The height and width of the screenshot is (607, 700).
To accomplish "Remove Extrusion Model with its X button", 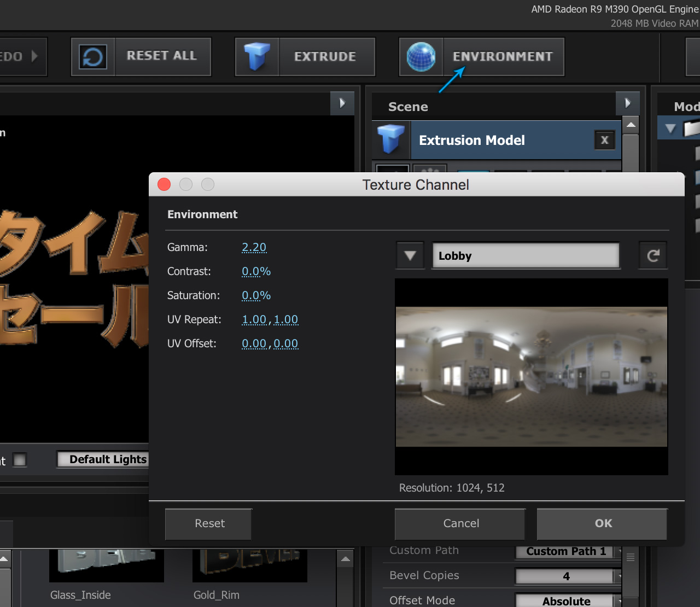I will click(604, 140).
